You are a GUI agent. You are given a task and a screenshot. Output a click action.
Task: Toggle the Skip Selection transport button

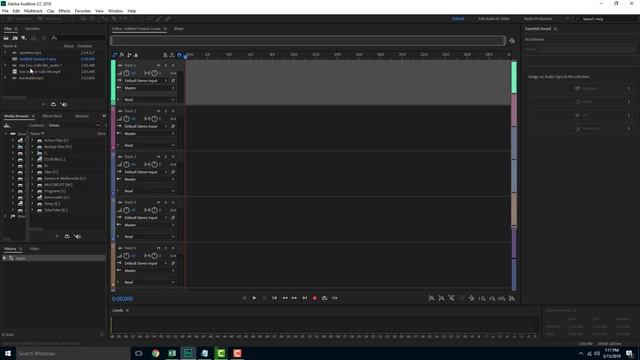tap(335, 298)
